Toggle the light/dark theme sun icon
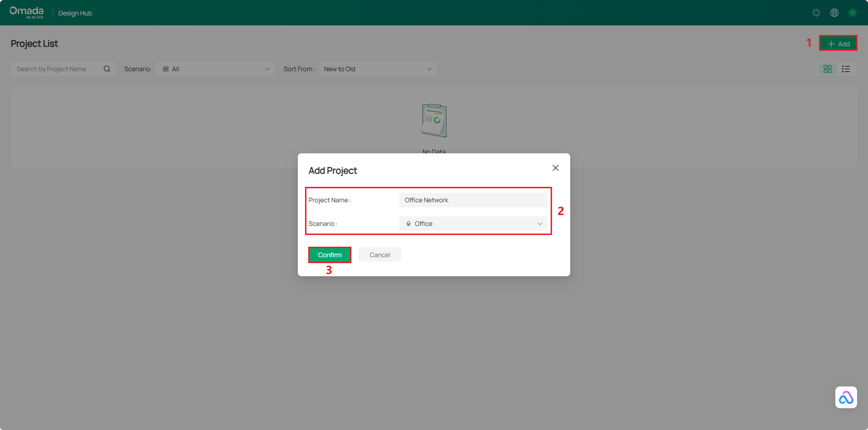This screenshot has height=430, width=868. pyautogui.click(x=816, y=13)
